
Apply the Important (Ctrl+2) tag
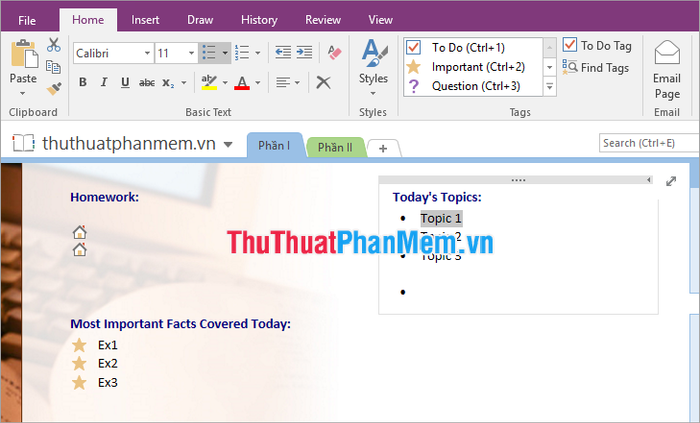point(473,67)
